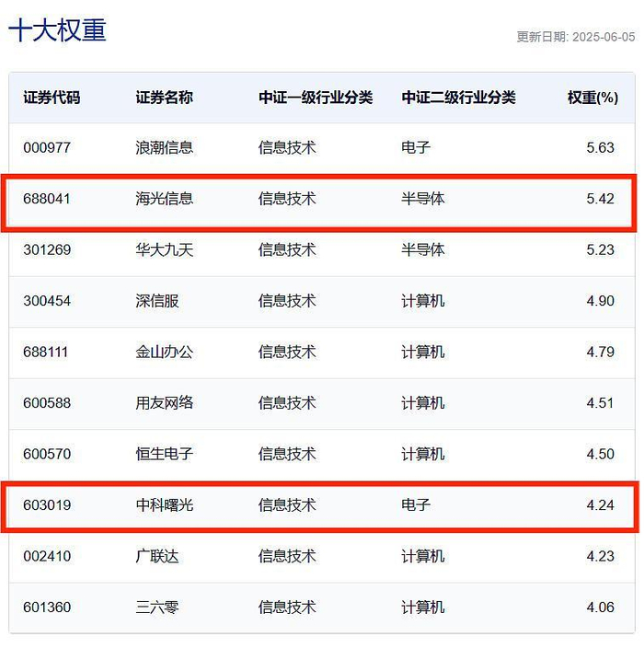This screenshot has width=644, height=648.
Task: Click 信息技术 in the 三六零 row
Action: pyautogui.click(x=287, y=607)
